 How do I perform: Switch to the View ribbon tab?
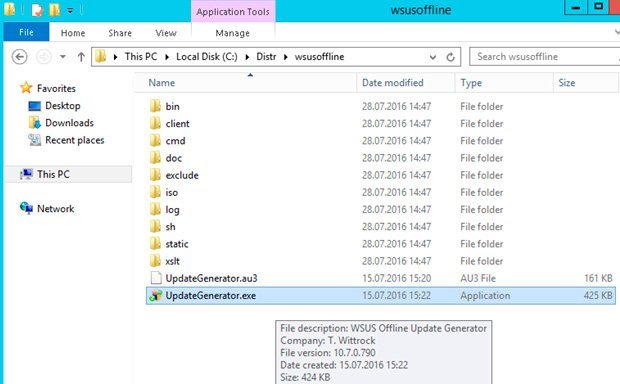[166, 33]
